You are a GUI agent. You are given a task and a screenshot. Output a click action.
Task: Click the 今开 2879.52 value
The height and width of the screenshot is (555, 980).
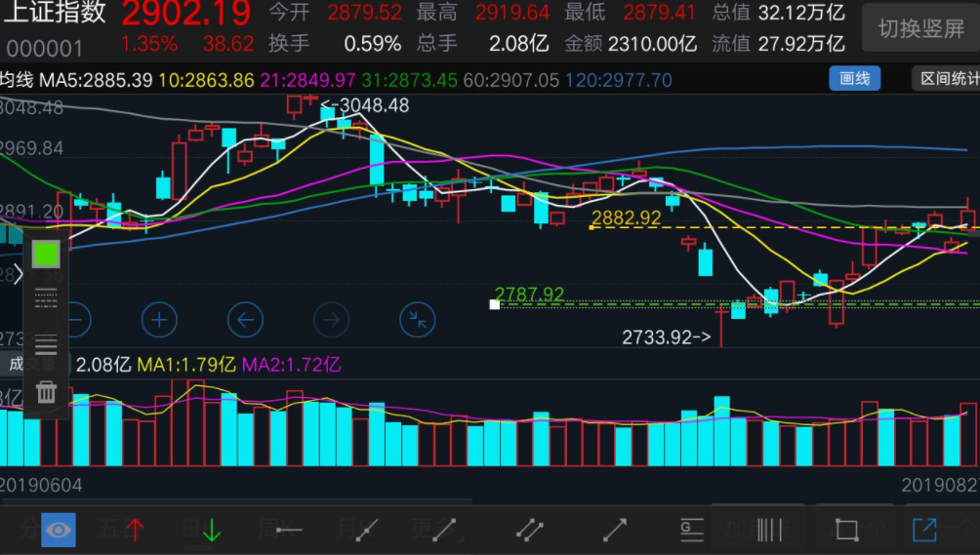(364, 12)
